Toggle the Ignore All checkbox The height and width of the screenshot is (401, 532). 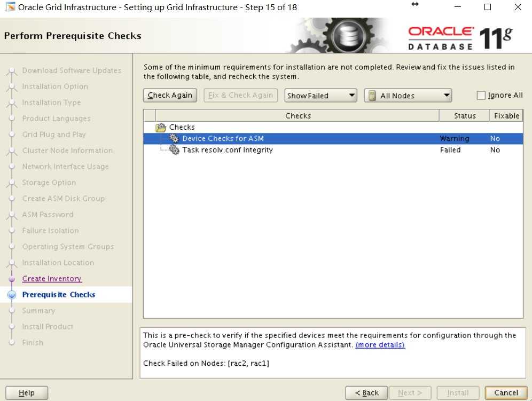click(481, 96)
